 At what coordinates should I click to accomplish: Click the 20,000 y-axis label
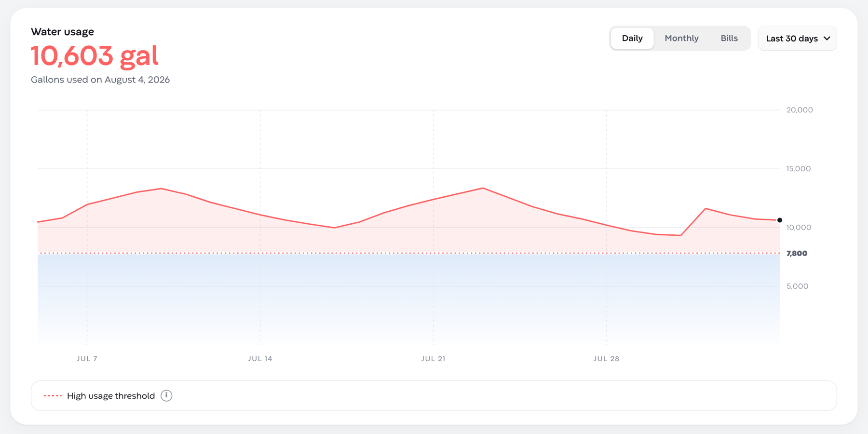point(800,110)
